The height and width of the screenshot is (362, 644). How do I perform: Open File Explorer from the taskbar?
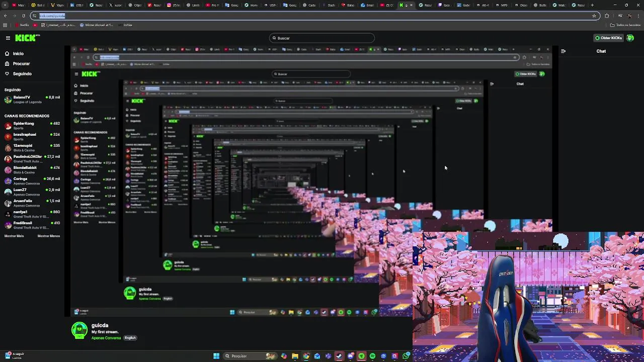pos(295,356)
